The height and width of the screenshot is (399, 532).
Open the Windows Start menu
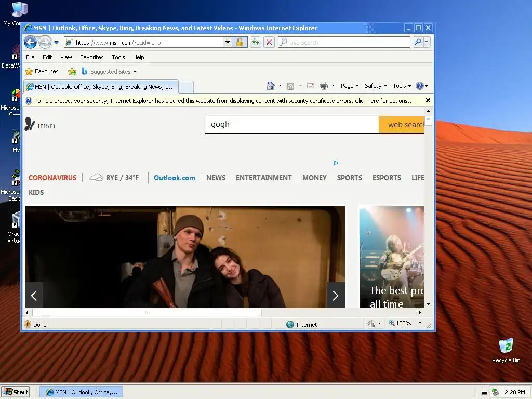pyautogui.click(x=16, y=392)
